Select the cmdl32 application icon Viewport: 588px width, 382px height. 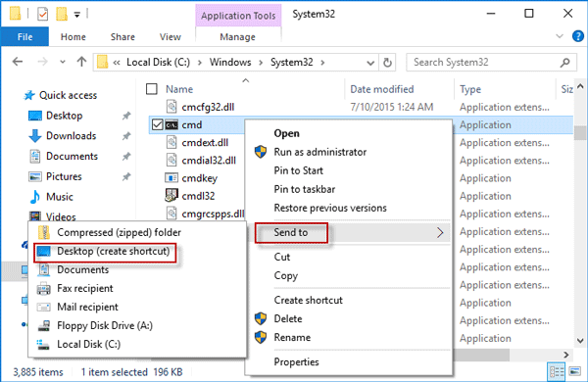(x=171, y=195)
